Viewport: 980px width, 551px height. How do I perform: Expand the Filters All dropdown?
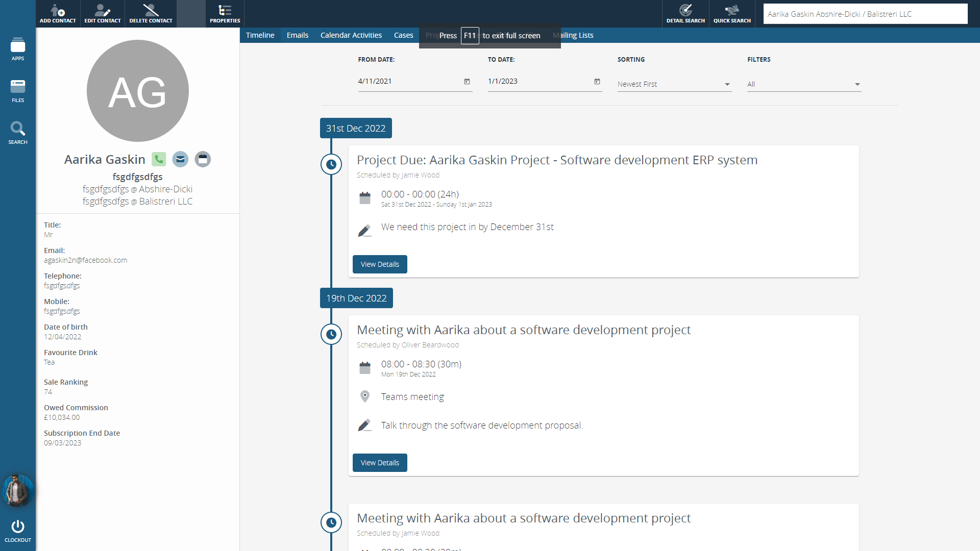point(804,84)
